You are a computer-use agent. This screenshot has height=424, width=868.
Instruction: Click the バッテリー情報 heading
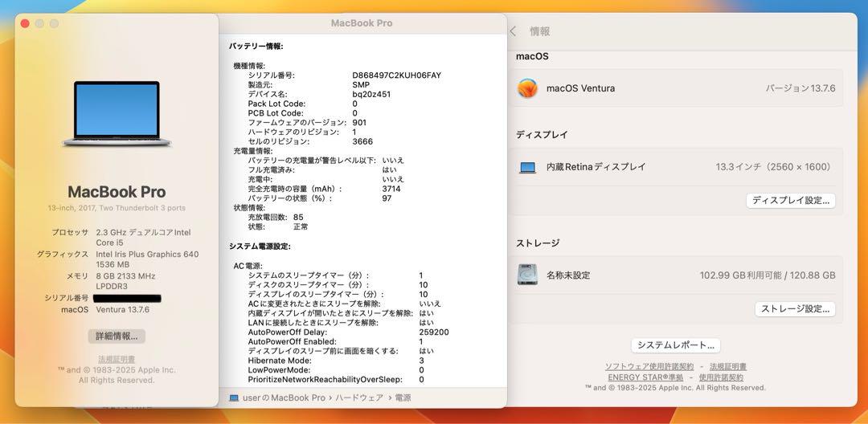click(x=256, y=47)
